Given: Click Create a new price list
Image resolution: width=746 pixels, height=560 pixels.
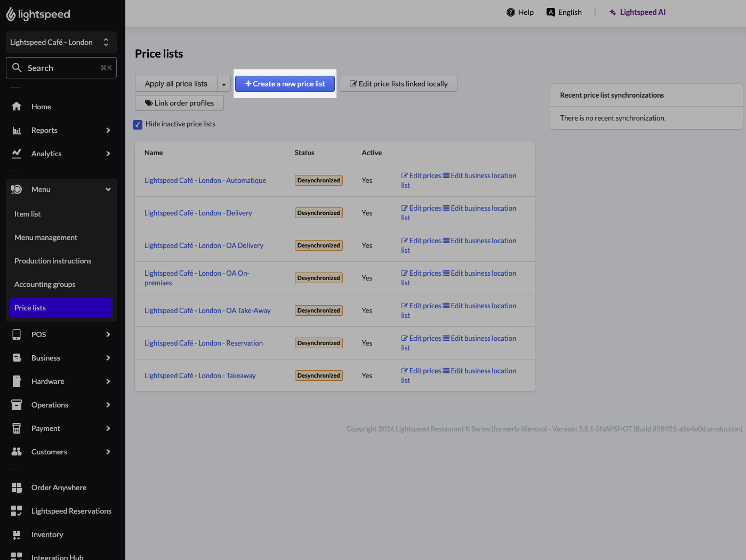Looking at the screenshot, I should coord(285,84).
